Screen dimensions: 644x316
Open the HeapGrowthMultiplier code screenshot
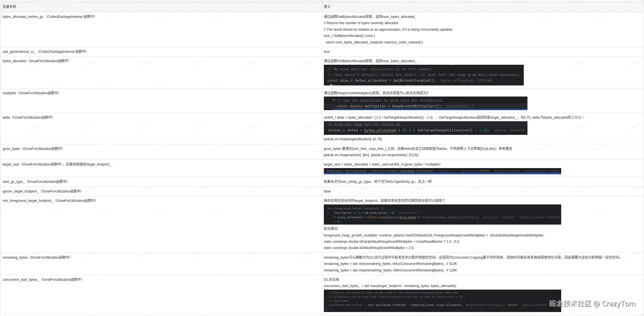[425, 103]
